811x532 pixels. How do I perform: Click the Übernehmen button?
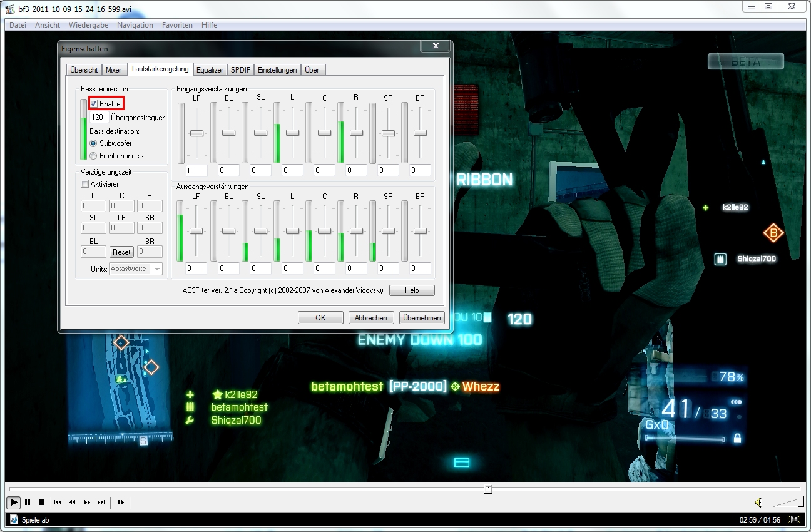coord(422,318)
